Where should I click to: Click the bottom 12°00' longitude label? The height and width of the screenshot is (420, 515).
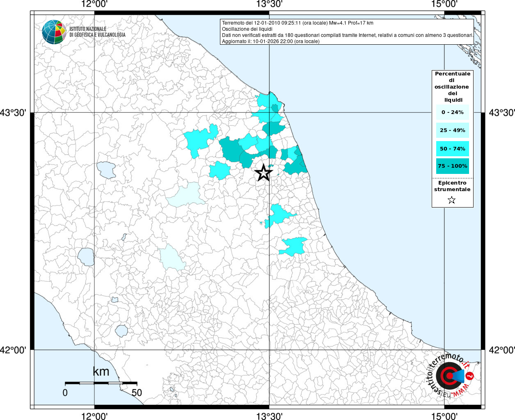[94, 416]
